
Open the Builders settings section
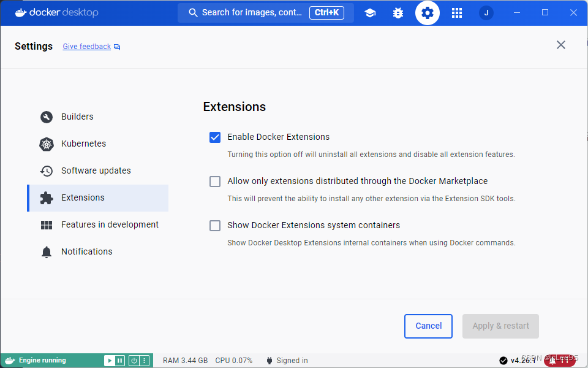click(x=97, y=117)
